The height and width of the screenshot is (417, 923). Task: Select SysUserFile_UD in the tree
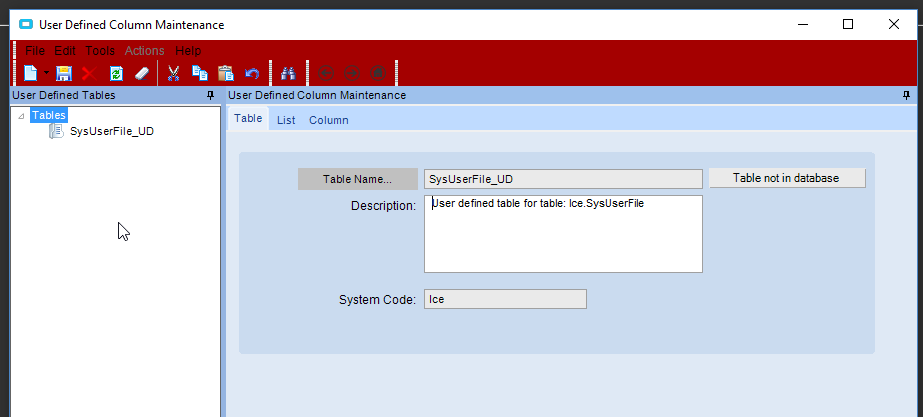click(112, 131)
